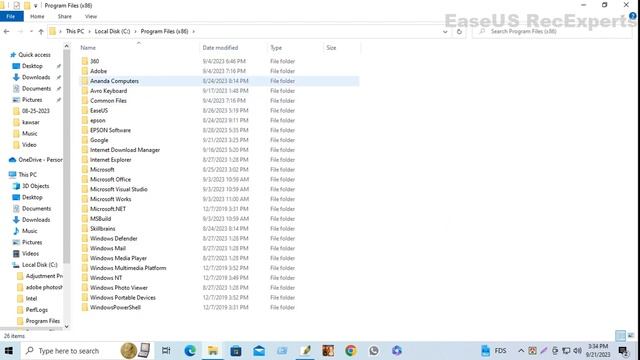Open Local Disk (C:) in navigation pane
This screenshot has width=640, height=360.
point(39,264)
